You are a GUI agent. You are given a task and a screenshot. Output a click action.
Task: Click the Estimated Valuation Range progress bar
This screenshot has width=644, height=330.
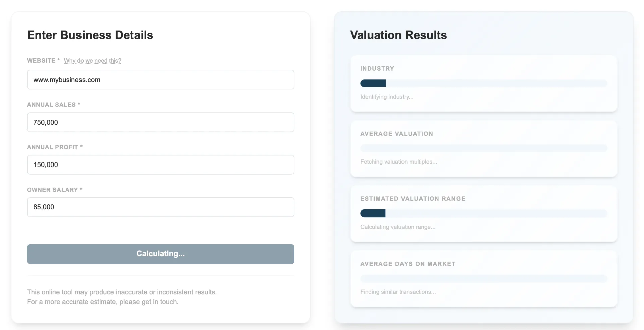483,214
